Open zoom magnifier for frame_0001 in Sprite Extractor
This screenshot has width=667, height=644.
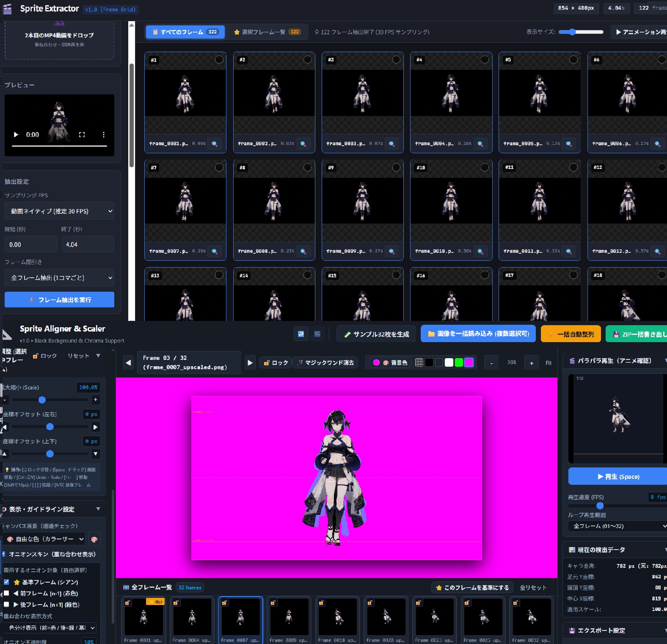point(215,144)
